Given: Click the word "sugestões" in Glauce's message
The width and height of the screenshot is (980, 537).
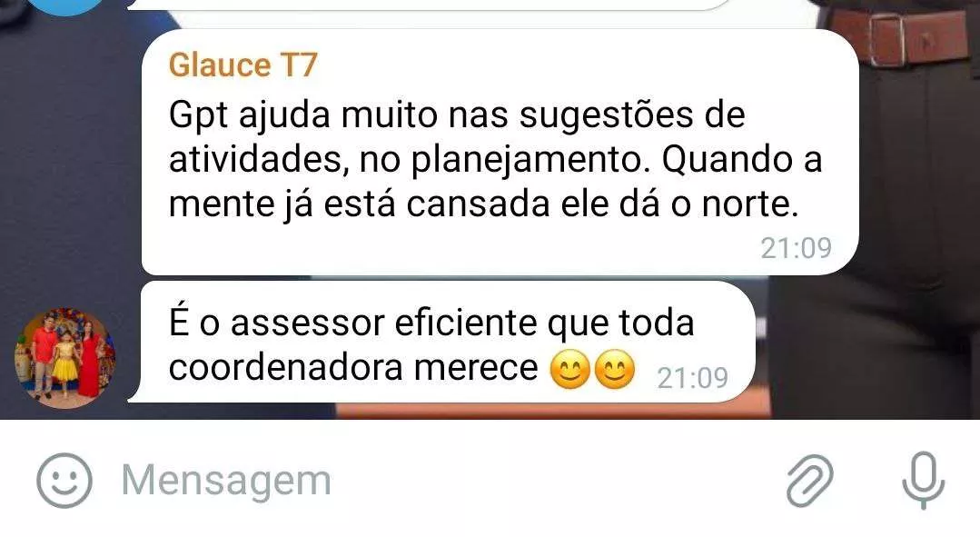Looking at the screenshot, I should pyautogui.click(x=606, y=116).
